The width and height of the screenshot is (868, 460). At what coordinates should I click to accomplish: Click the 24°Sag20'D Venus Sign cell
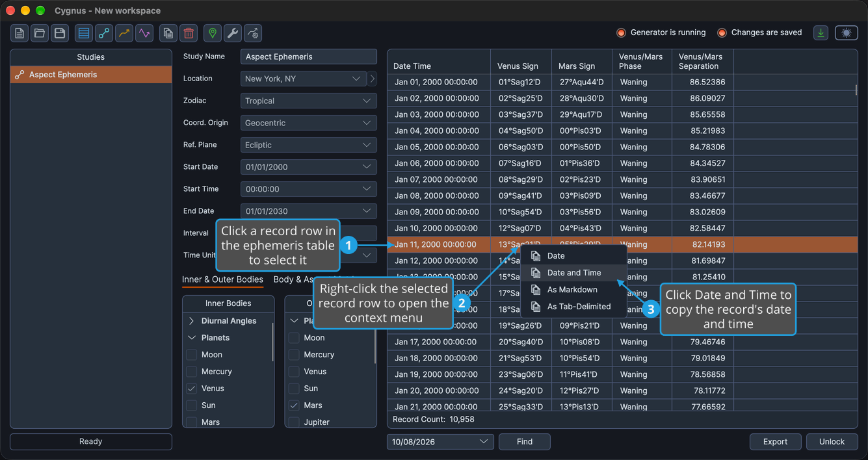(x=520, y=390)
